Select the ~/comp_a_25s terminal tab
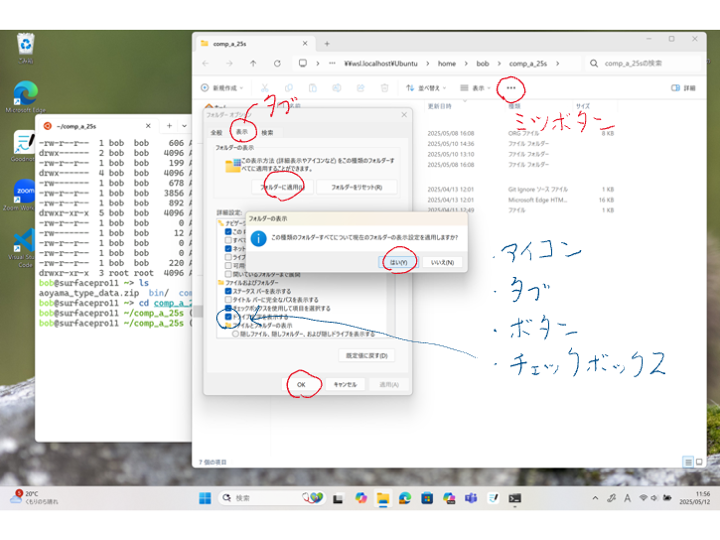Image resolution: width=720 pixels, height=540 pixels. (x=98, y=126)
